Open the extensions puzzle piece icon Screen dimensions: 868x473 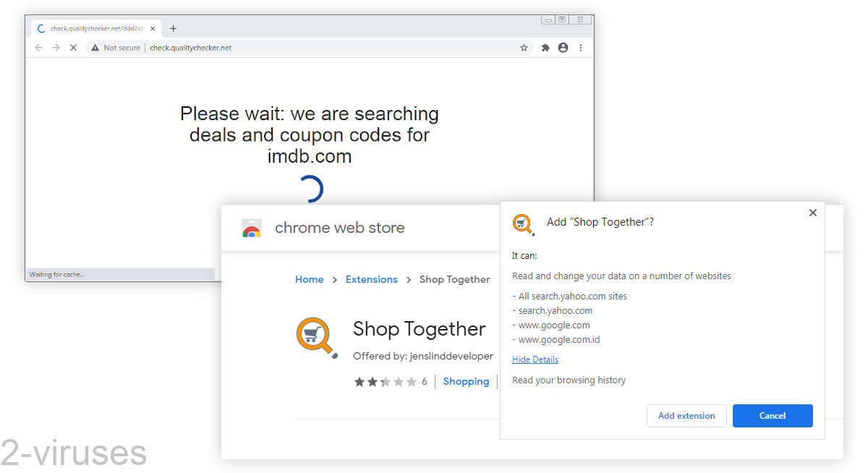point(544,47)
